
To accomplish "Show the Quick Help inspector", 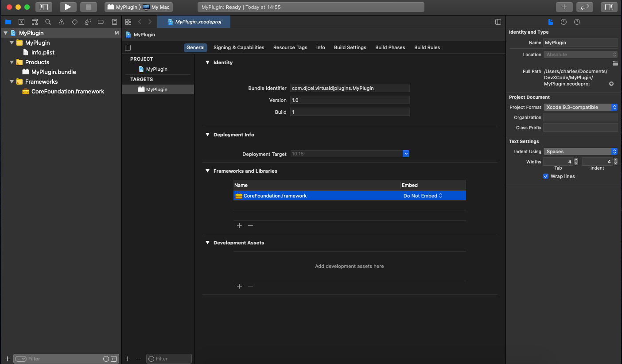I will click(x=577, y=22).
